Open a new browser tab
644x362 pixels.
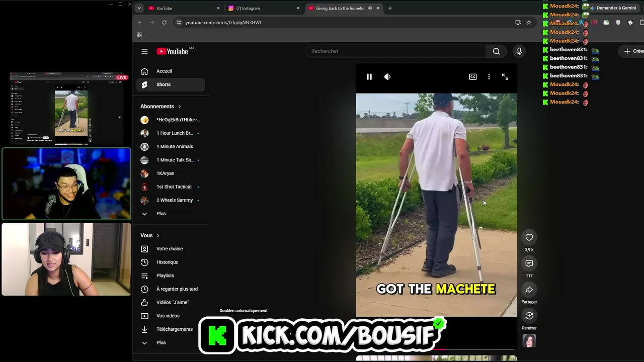(390, 8)
